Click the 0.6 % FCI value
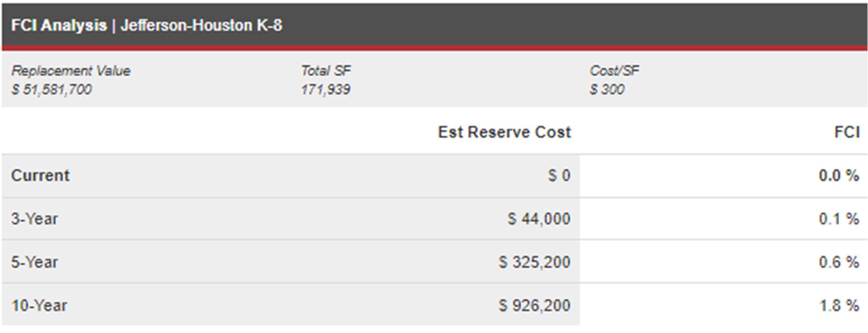 pyautogui.click(x=839, y=262)
